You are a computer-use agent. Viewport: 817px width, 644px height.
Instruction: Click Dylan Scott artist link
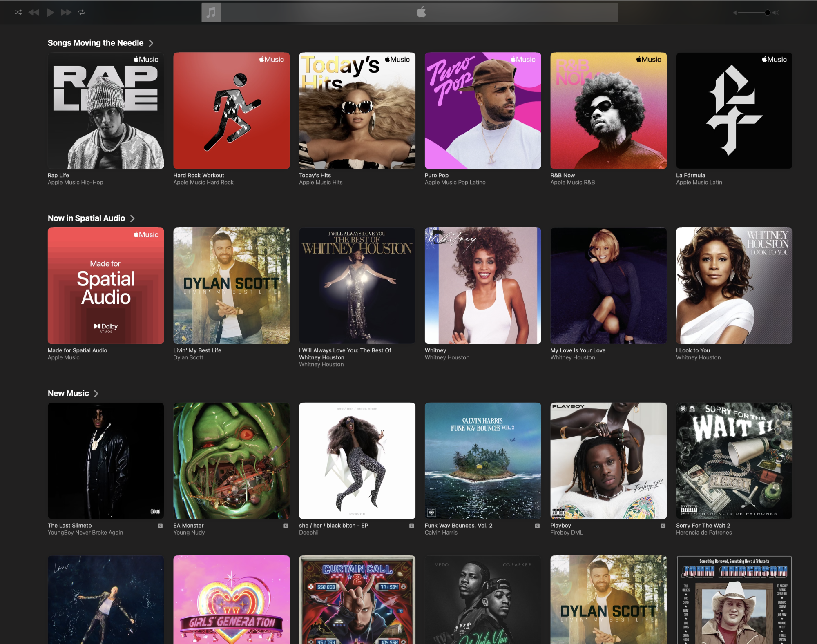188,358
